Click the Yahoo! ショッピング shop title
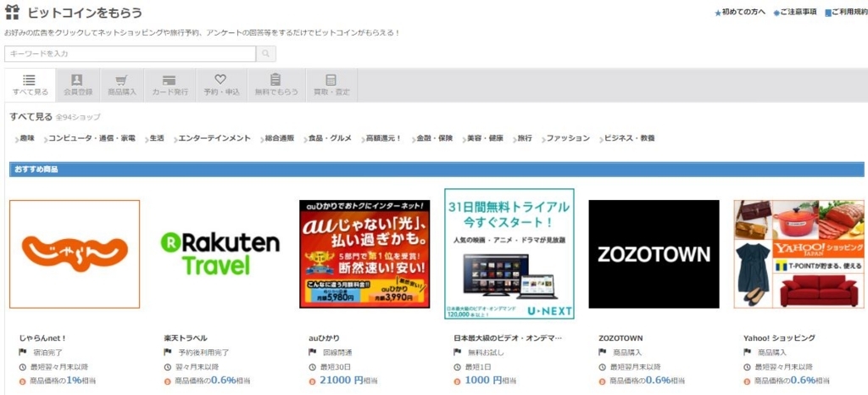Screen dimensions: 868x395 [x=780, y=338]
